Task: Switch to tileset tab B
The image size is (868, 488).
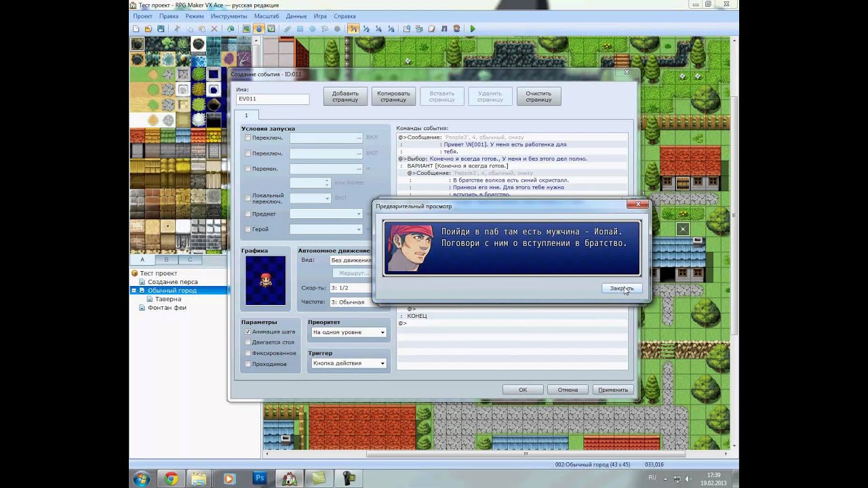Action: point(166,260)
